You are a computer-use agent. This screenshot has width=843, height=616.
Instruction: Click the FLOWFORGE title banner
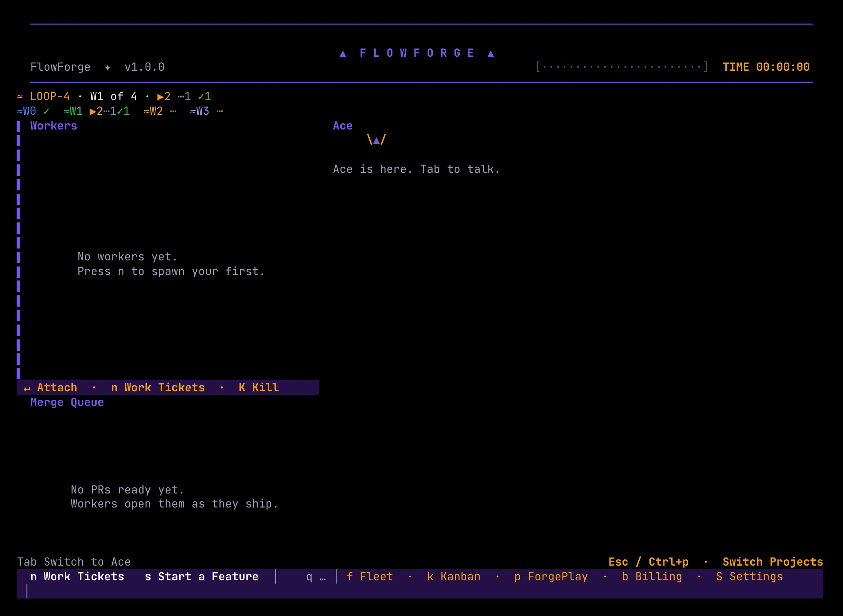[417, 53]
